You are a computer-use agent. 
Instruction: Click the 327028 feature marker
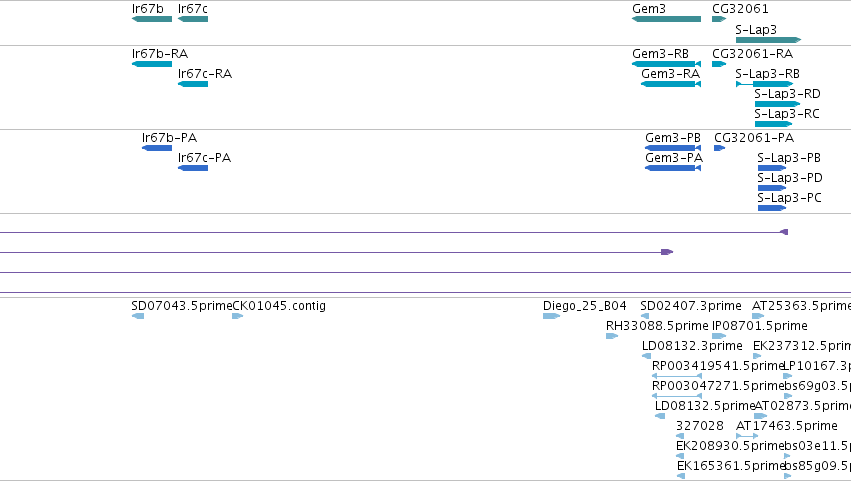(x=680, y=436)
